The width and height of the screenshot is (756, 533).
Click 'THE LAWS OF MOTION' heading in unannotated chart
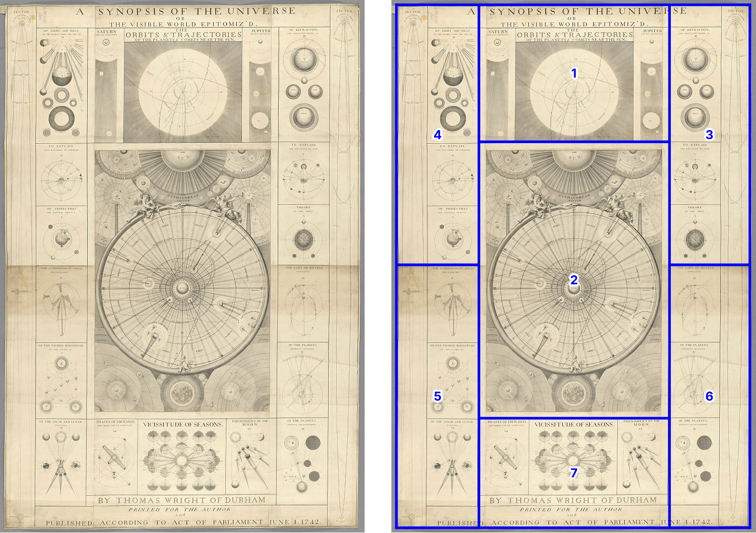coord(304,268)
